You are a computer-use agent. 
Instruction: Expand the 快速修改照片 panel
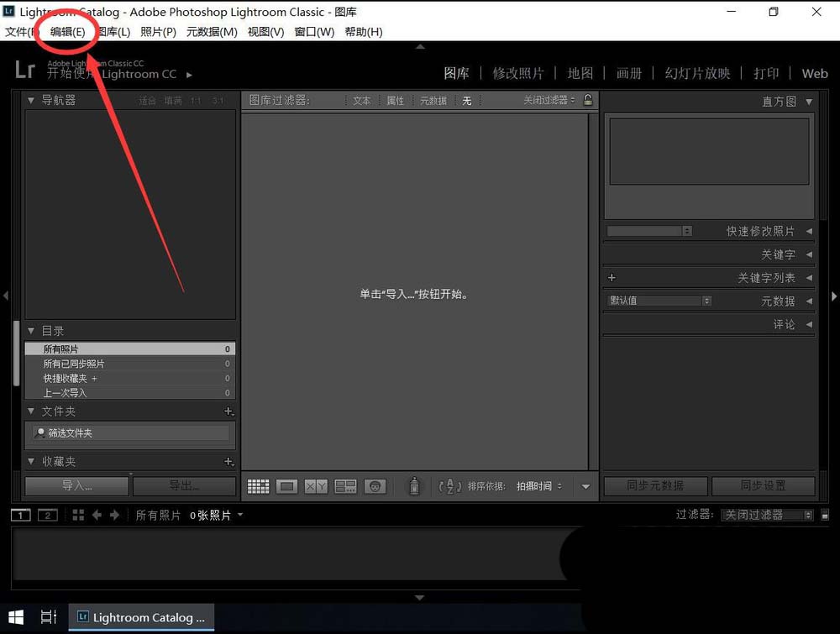pos(809,231)
